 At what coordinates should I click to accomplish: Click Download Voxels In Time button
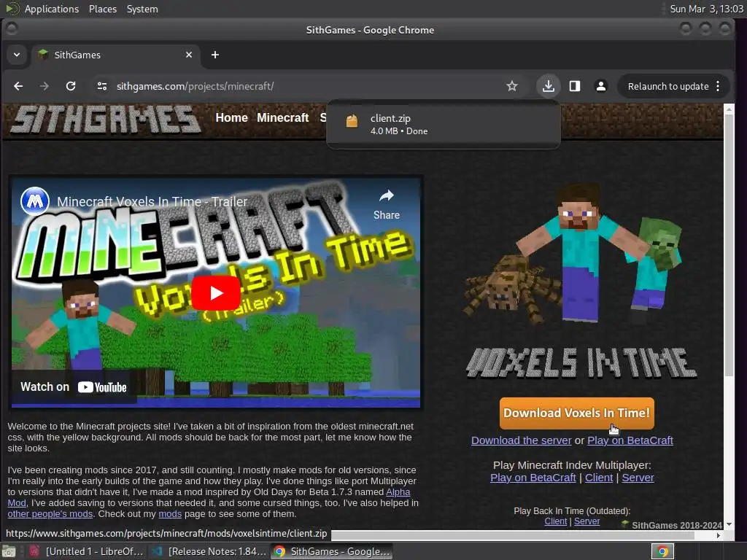(576, 413)
